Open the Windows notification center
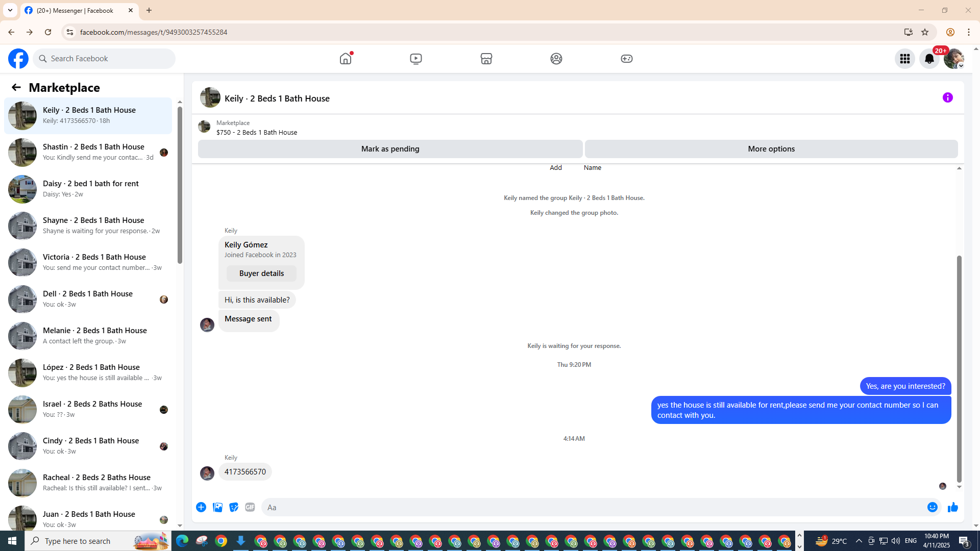This screenshot has width=980, height=551. click(x=964, y=541)
